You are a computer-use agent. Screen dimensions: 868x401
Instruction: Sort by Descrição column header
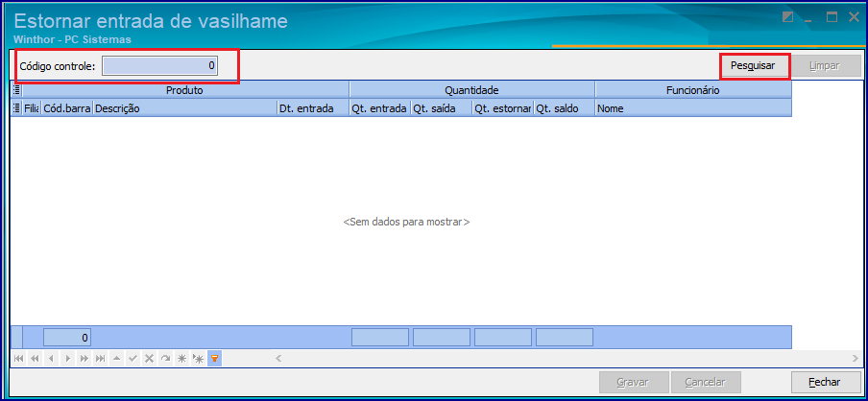(185, 108)
